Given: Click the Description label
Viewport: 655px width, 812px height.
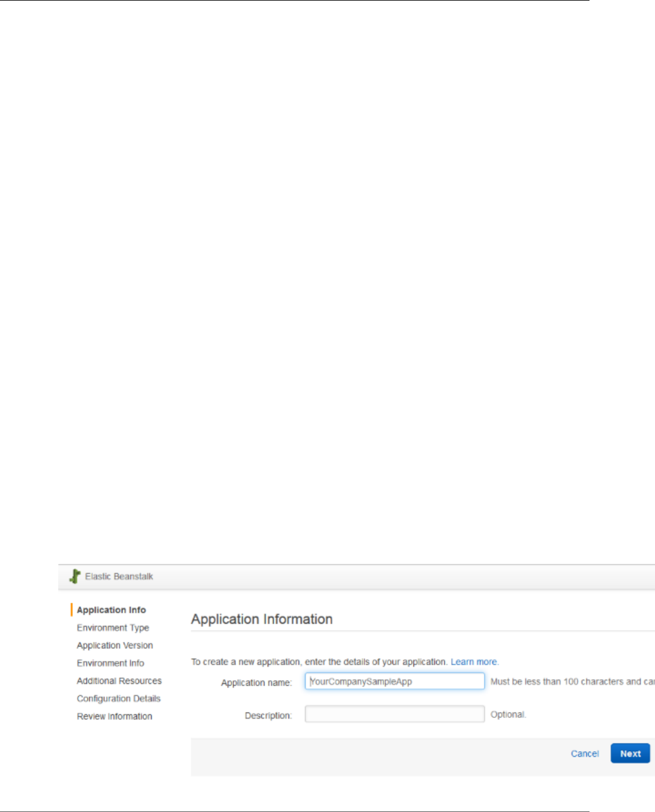Looking at the screenshot, I should (x=268, y=716).
